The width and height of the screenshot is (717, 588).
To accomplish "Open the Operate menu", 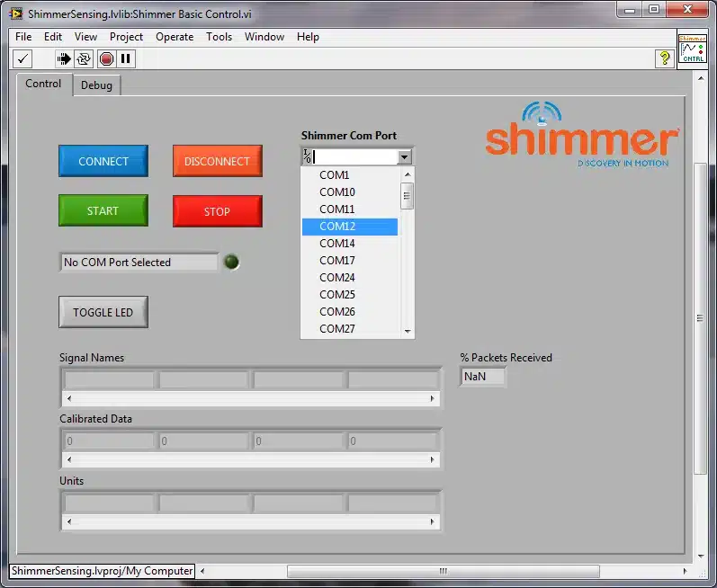I will (x=175, y=37).
